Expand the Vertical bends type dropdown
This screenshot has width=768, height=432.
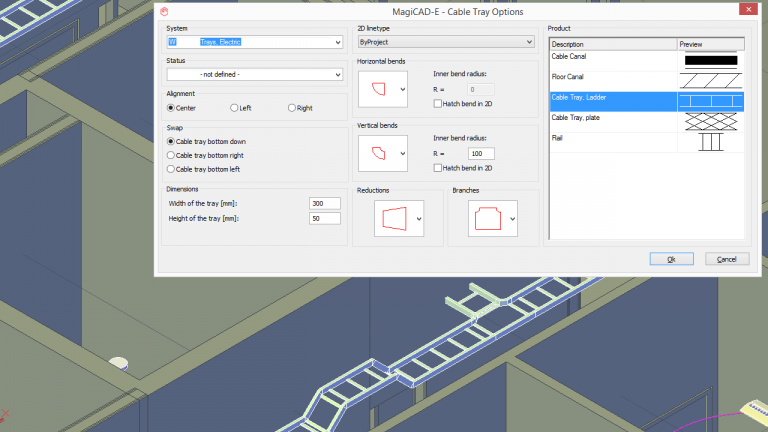[403, 153]
